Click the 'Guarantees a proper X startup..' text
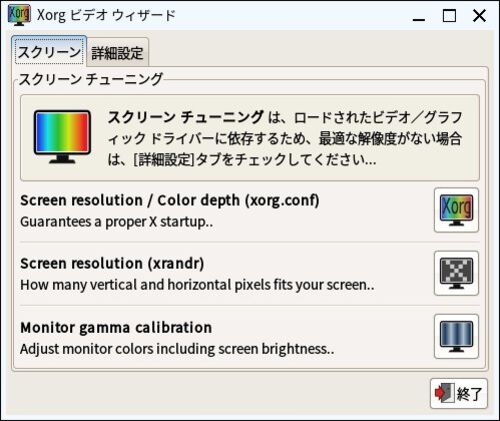500x421 pixels. [117, 222]
